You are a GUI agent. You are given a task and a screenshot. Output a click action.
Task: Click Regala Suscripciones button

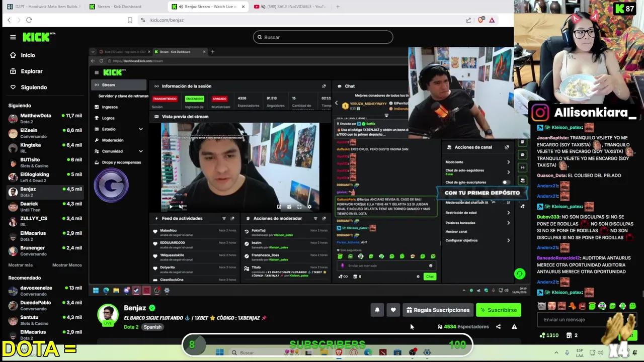[x=438, y=310]
